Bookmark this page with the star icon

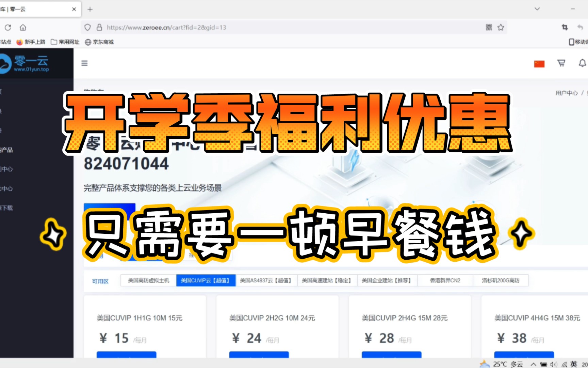pyautogui.click(x=501, y=27)
